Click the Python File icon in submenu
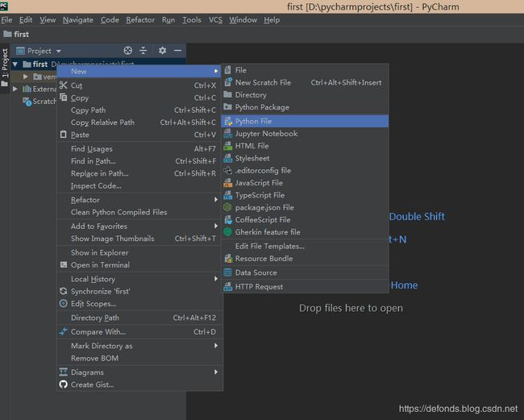This screenshot has width=524, height=420. [x=228, y=121]
